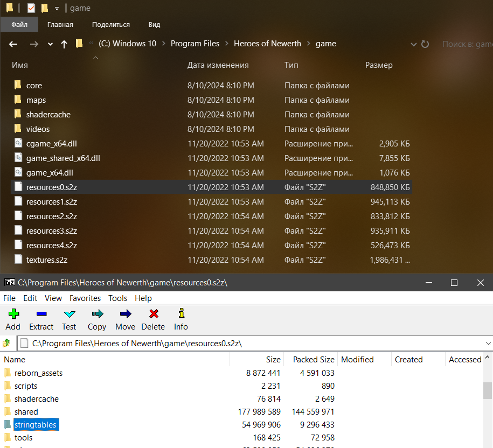The width and height of the screenshot is (493, 448).
Task: Open the Поделиться ribbon tab
Action: click(110, 25)
